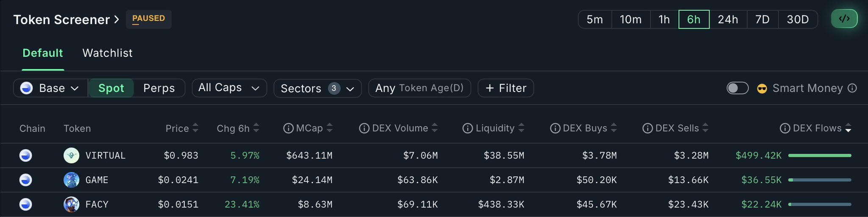The image size is (868, 217).
Task: Click the Liquidity column info icon
Action: (467, 128)
